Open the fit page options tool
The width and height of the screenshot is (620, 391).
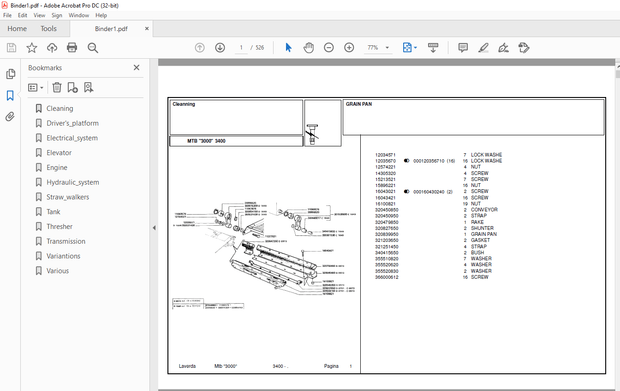[409, 48]
